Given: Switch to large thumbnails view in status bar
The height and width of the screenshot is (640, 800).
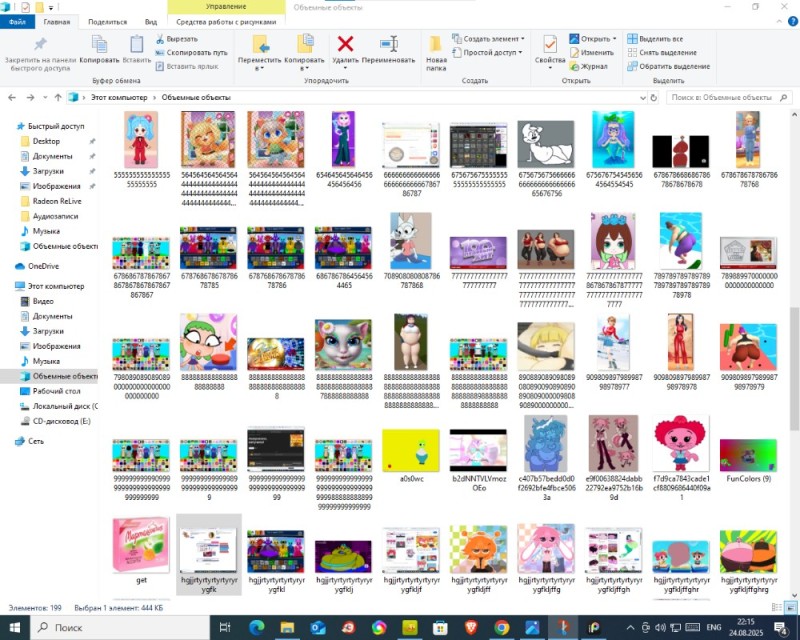Looking at the screenshot, I should (790, 607).
